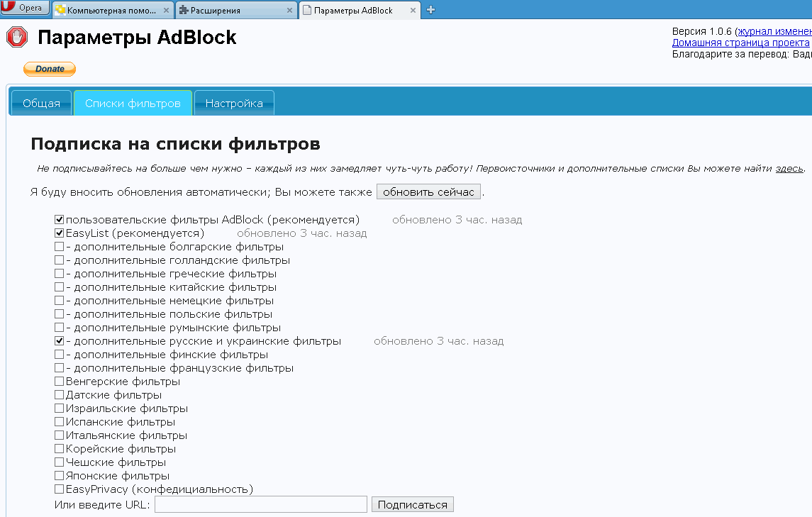
Task: Check the Израильские фильтры checkbox
Action: click(x=60, y=408)
